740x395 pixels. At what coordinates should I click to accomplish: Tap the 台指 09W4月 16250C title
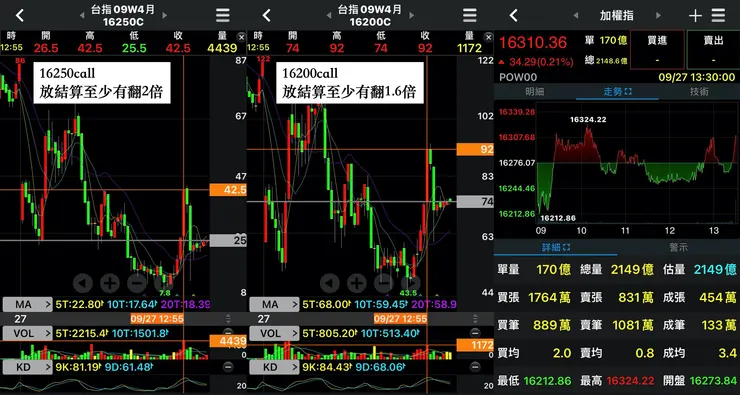[123, 16]
